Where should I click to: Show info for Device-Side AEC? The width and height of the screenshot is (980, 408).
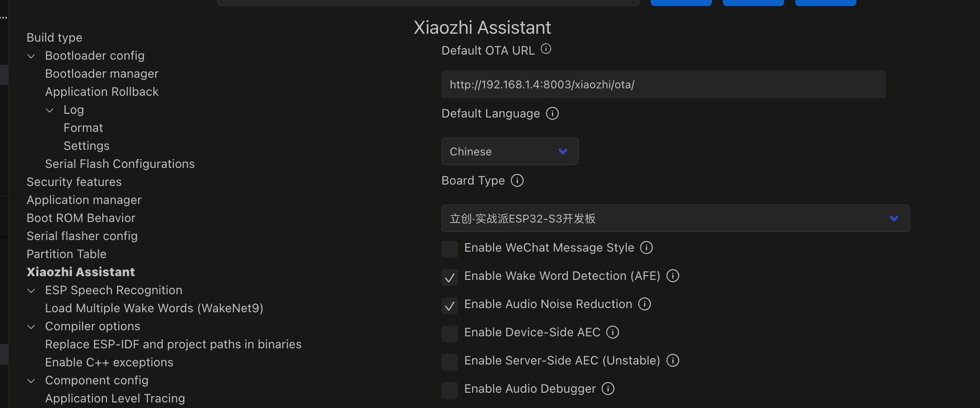(613, 332)
